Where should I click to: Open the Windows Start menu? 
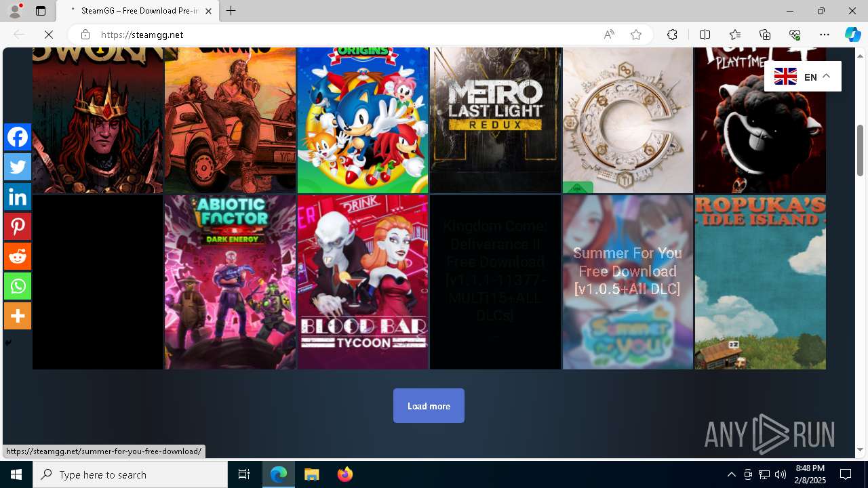pyautogui.click(x=16, y=474)
